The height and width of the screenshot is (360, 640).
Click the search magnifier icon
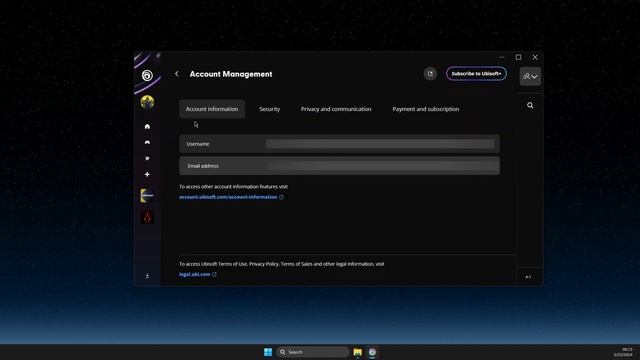530,106
